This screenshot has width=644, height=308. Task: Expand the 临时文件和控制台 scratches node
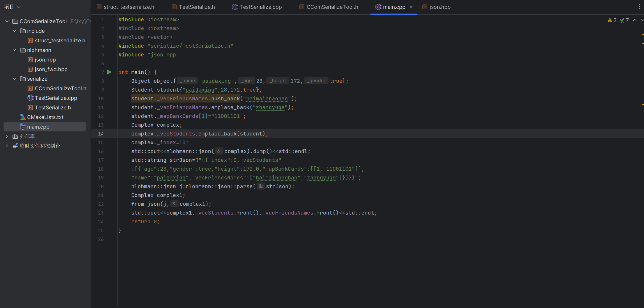tap(7, 146)
